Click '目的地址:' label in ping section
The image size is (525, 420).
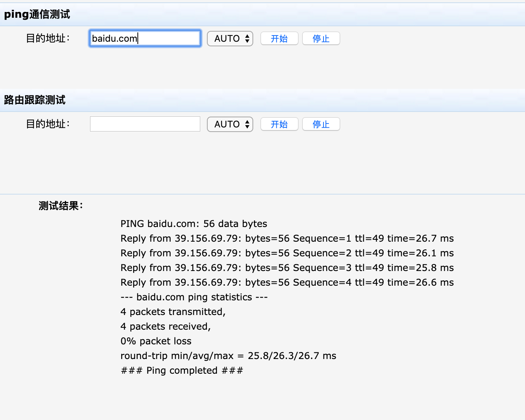point(48,38)
